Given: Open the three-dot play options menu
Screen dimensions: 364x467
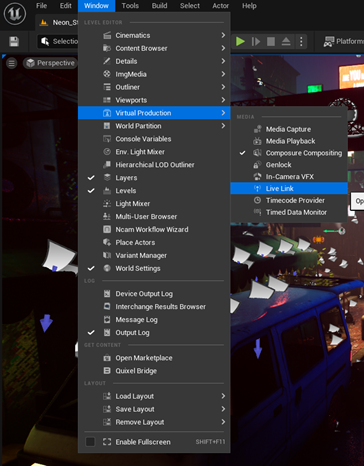Looking at the screenshot, I should (x=301, y=41).
